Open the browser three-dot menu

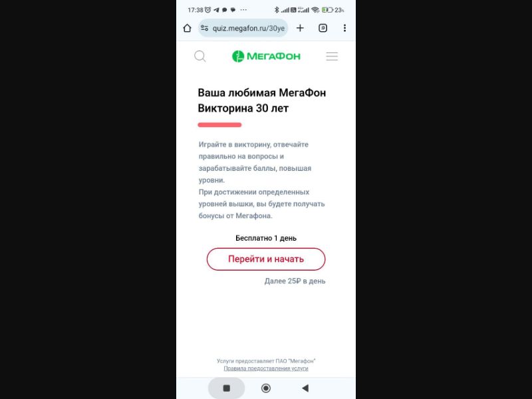coord(344,28)
